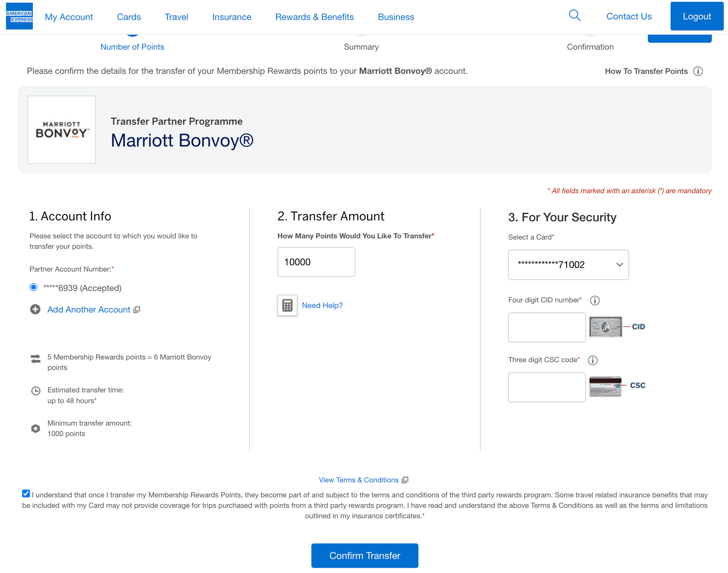Click the Three digit CSC code input field

point(547,387)
